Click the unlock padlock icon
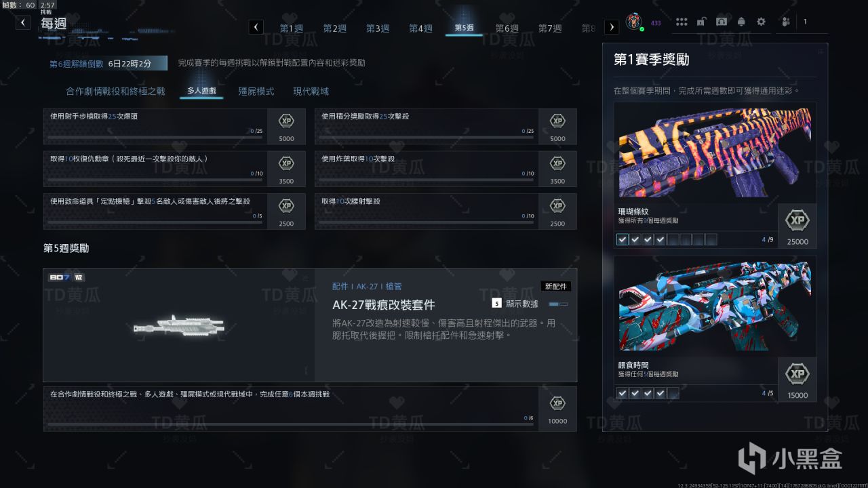Image resolution: width=868 pixels, height=488 pixels. click(x=701, y=22)
